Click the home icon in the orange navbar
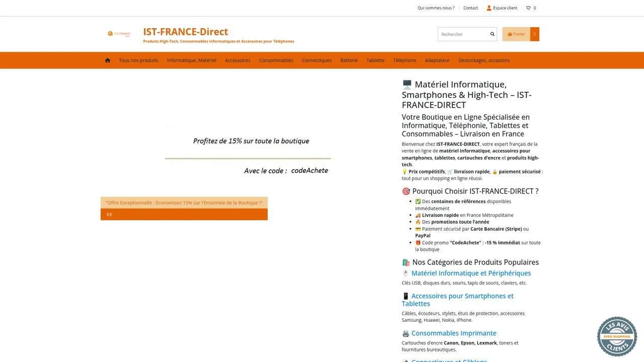The width and height of the screenshot is (644, 362). click(x=108, y=60)
